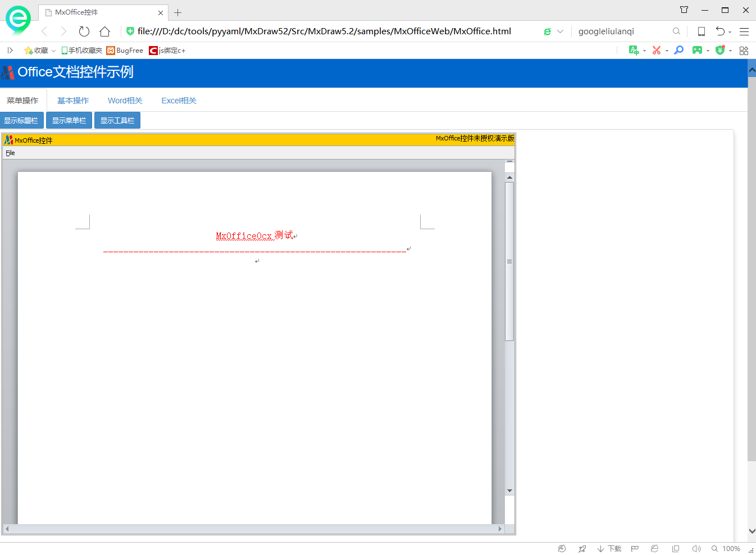
Task: Switch to the Word相关 tab
Action: pyautogui.click(x=125, y=101)
